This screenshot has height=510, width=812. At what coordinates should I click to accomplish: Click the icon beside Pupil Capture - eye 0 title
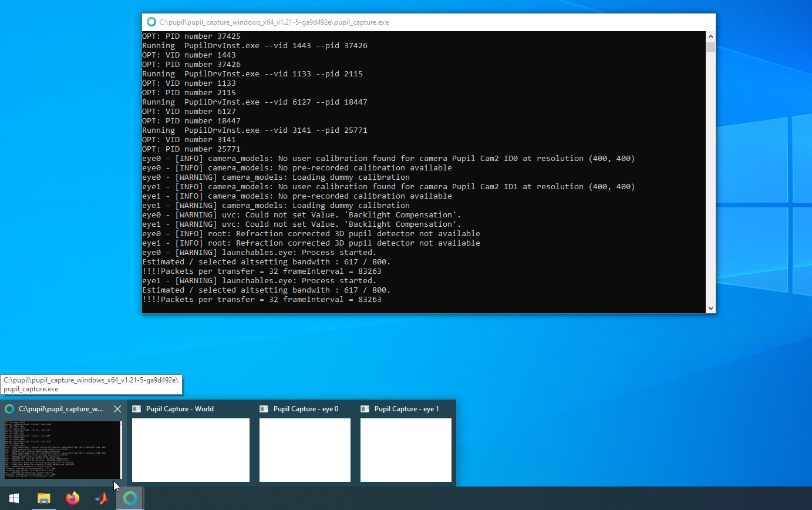coord(264,409)
